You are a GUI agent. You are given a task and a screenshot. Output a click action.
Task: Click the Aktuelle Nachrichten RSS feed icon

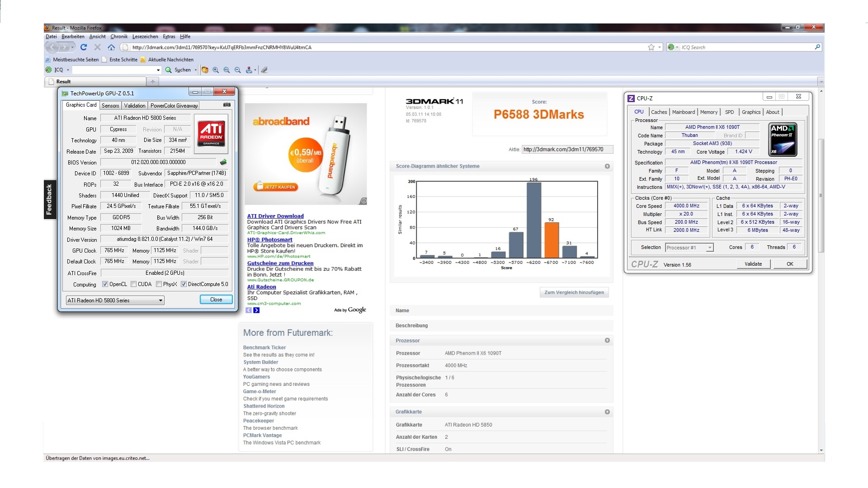point(143,60)
